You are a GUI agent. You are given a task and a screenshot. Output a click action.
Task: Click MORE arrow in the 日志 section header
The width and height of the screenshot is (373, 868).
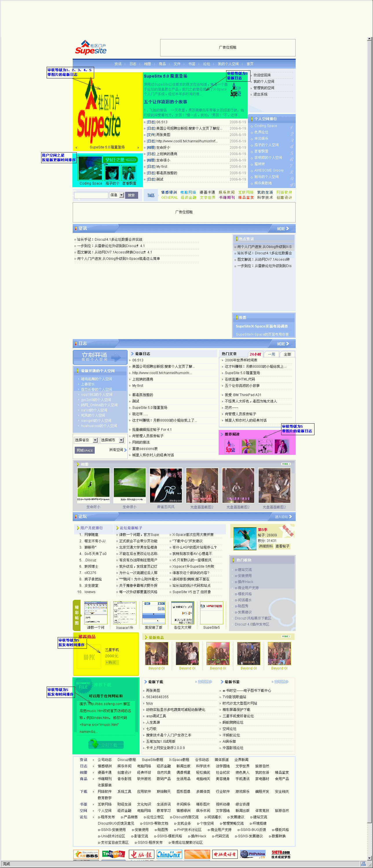click(x=283, y=344)
